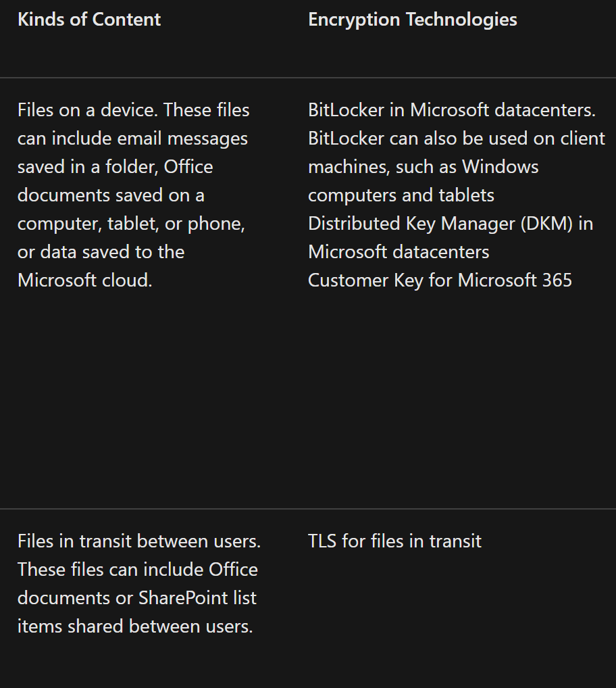The height and width of the screenshot is (688, 616).
Task: Click 'can include email messages' line
Action: coord(132,139)
